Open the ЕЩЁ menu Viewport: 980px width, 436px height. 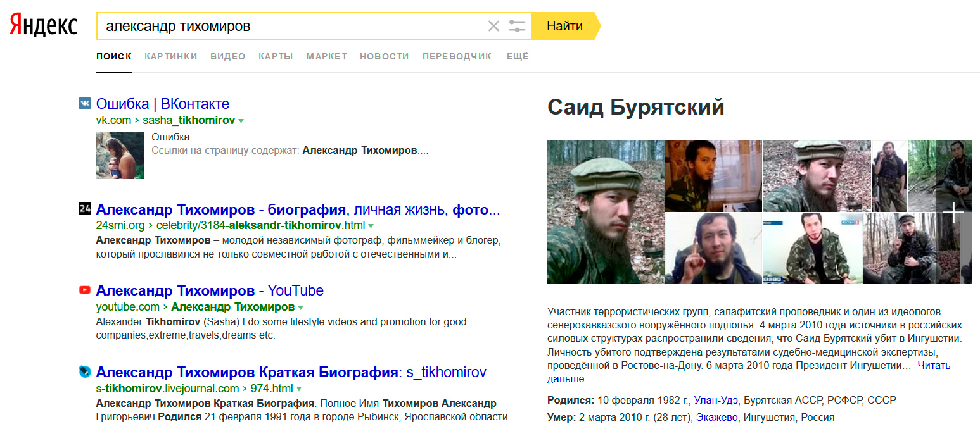pos(518,56)
